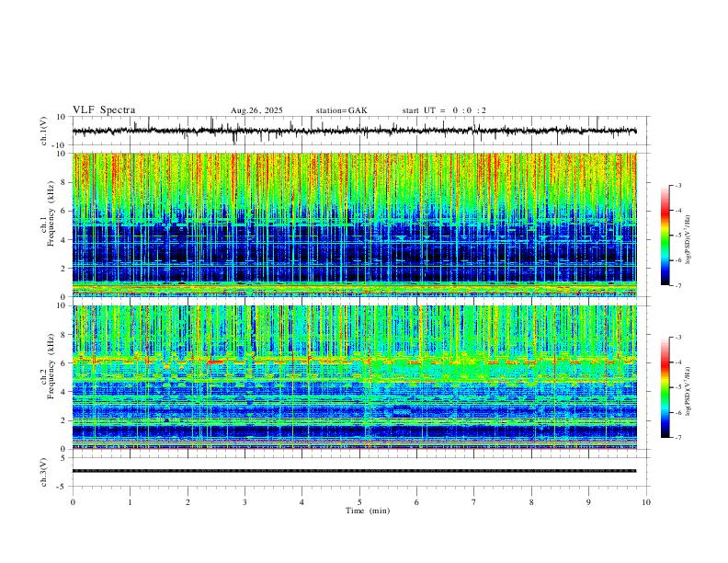Click the ch.2 colorbar "-5" tick value
This screenshot has height=563, width=728.
click(x=678, y=387)
